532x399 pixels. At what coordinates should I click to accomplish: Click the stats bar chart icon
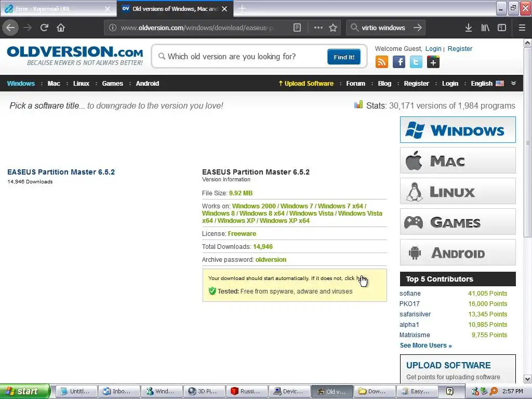coord(358,104)
